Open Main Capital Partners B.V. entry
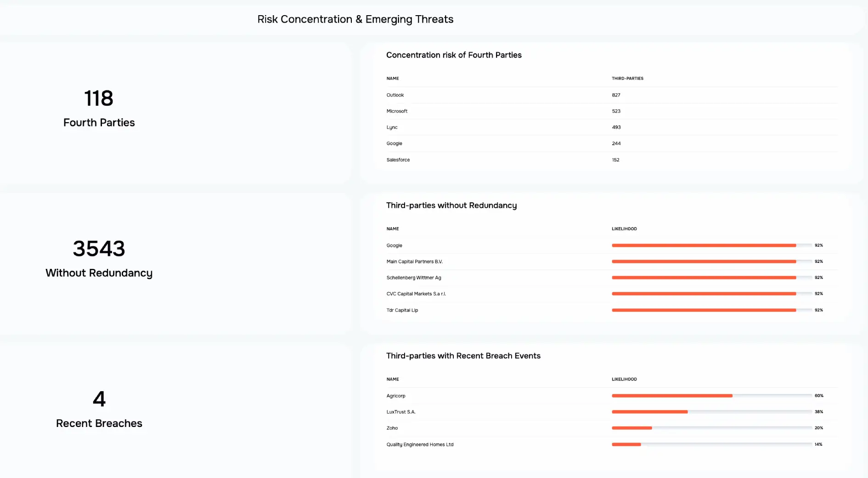The width and height of the screenshot is (868, 478). point(414,262)
